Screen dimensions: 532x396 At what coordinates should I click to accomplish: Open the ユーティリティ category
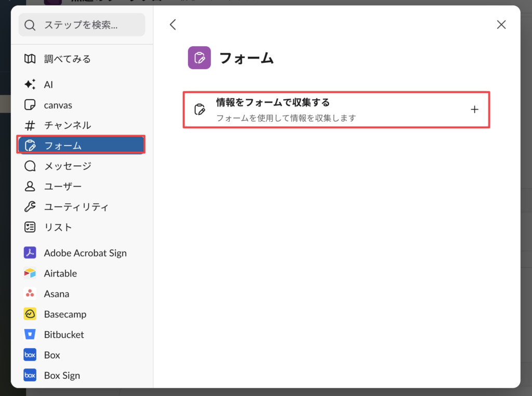[76, 207]
